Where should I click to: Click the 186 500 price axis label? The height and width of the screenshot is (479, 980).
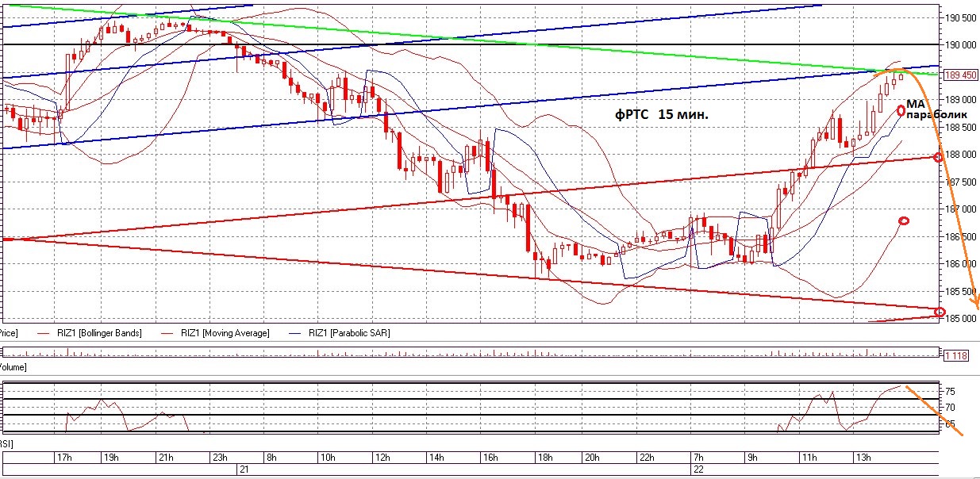pyautogui.click(x=961, y=237)
